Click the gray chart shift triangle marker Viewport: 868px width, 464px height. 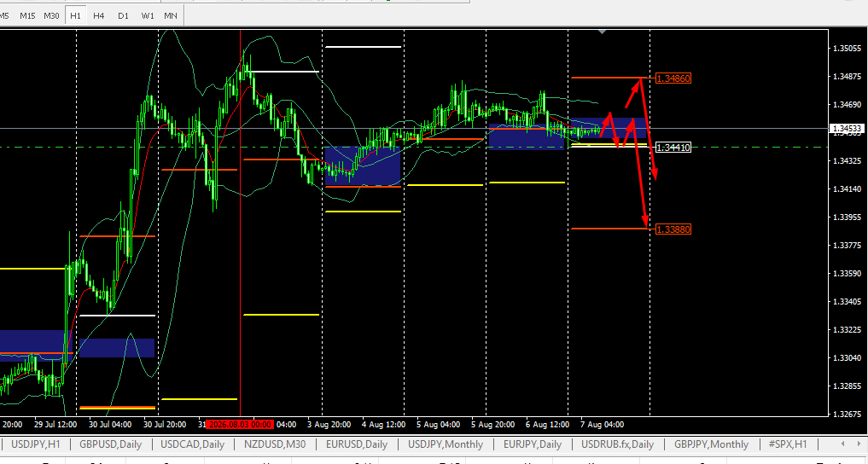point(603,32)
